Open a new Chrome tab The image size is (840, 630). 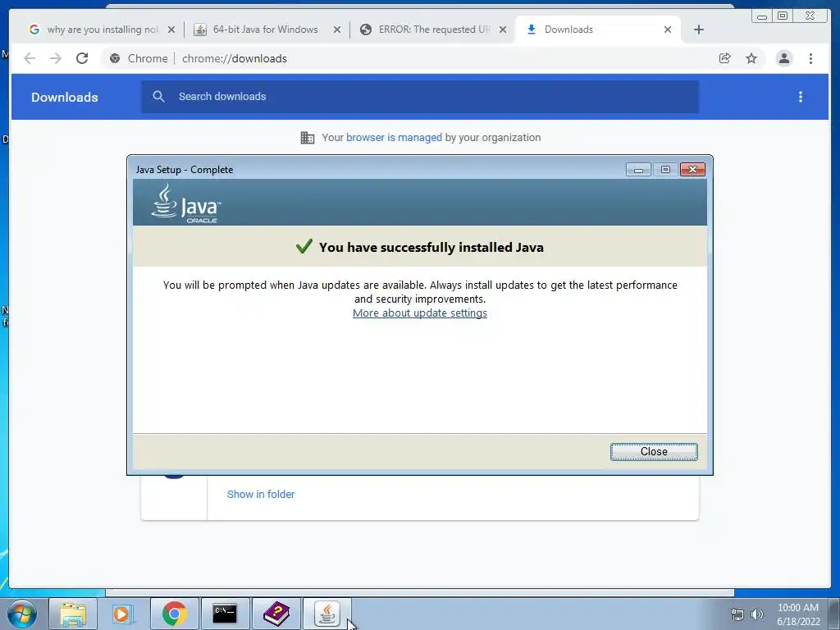coord(699,30)
